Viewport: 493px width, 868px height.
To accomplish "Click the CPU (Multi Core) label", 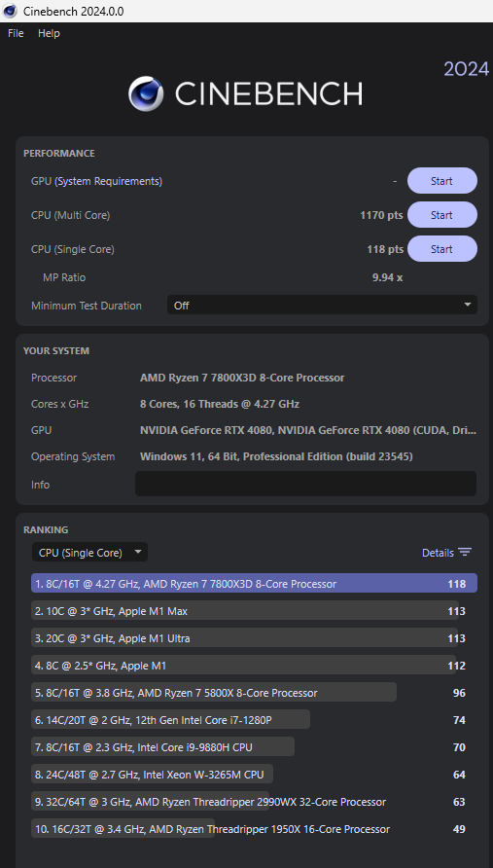I will click(x=70, y=215).
